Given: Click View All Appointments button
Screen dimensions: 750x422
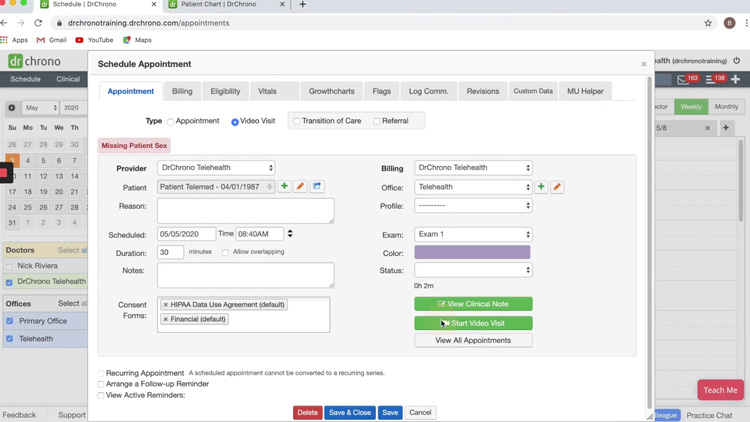Looking at the screenshot, I should tap(473, 341).
